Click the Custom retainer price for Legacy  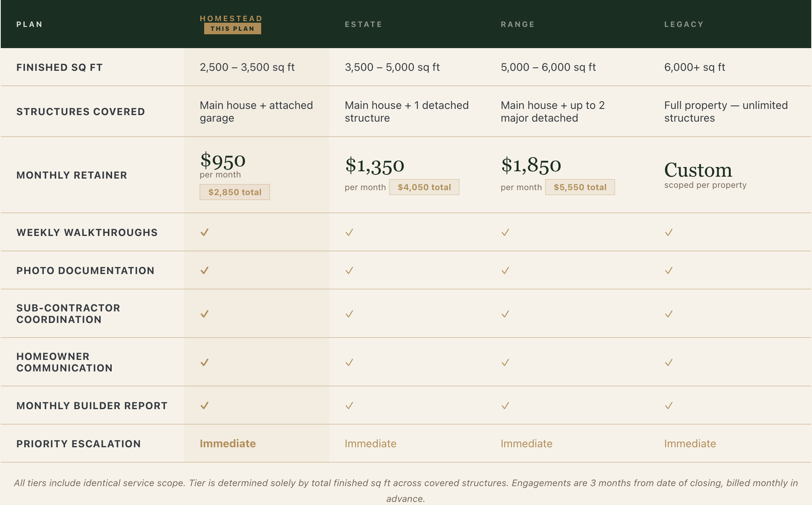698,170
